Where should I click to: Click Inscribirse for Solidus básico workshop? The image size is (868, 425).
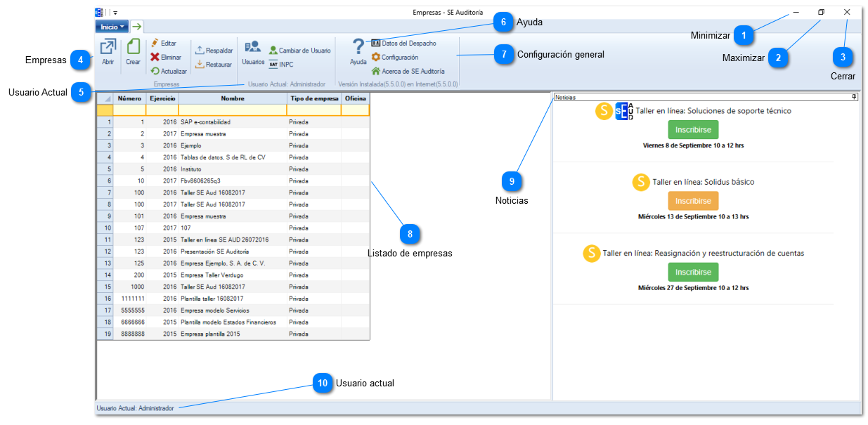click(693, 201)
